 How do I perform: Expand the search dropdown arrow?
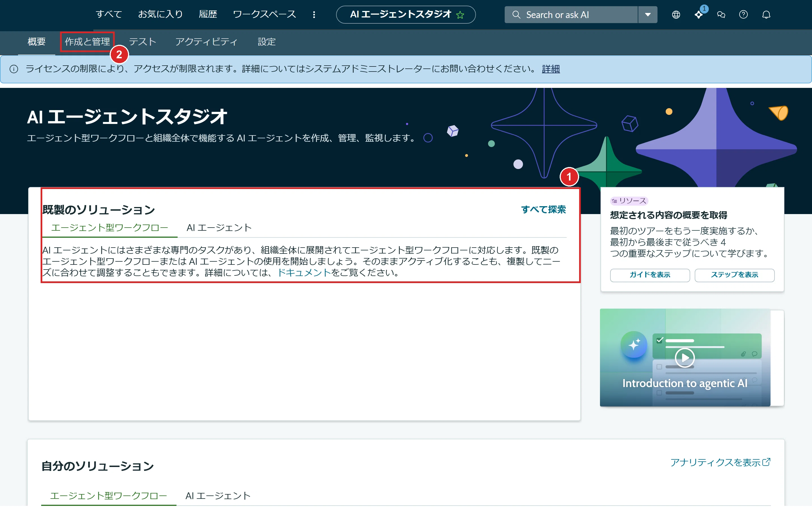[648, 15]
